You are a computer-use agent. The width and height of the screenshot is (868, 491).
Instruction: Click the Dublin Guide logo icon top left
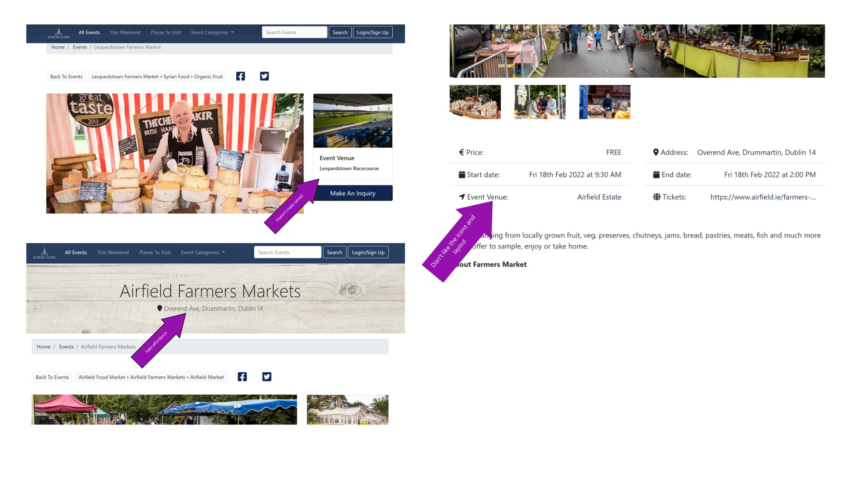pos(58,32)
